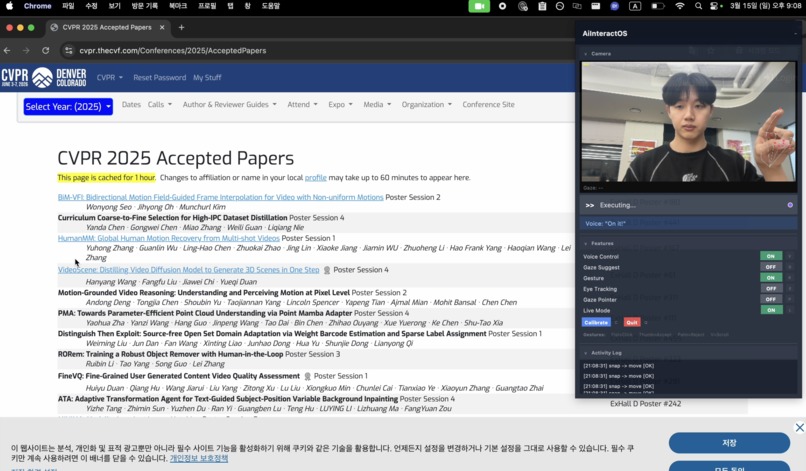Open Conference Site link
806x471 pixels.
click(x=488, y=104)
